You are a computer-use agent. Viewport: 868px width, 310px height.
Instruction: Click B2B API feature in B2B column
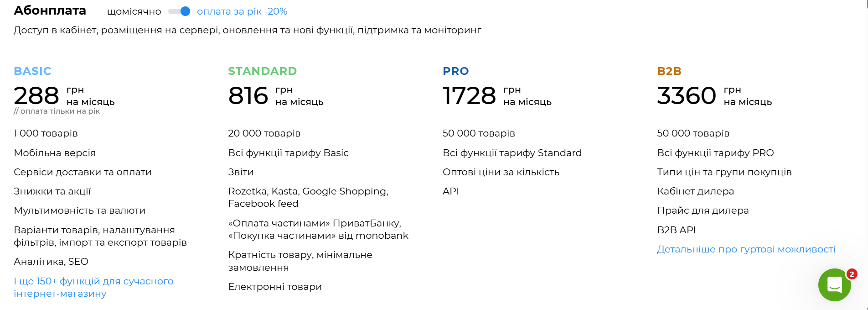(x=677, y=230)
